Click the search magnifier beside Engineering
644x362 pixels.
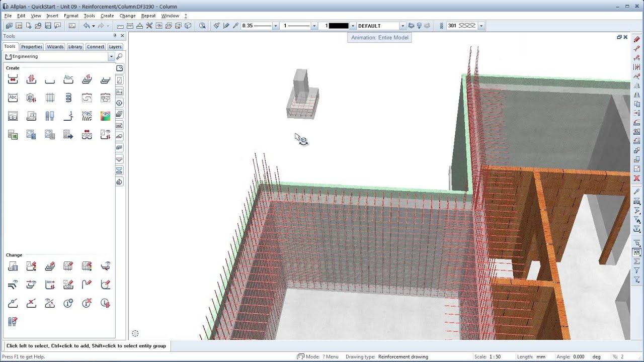point(119,57)
